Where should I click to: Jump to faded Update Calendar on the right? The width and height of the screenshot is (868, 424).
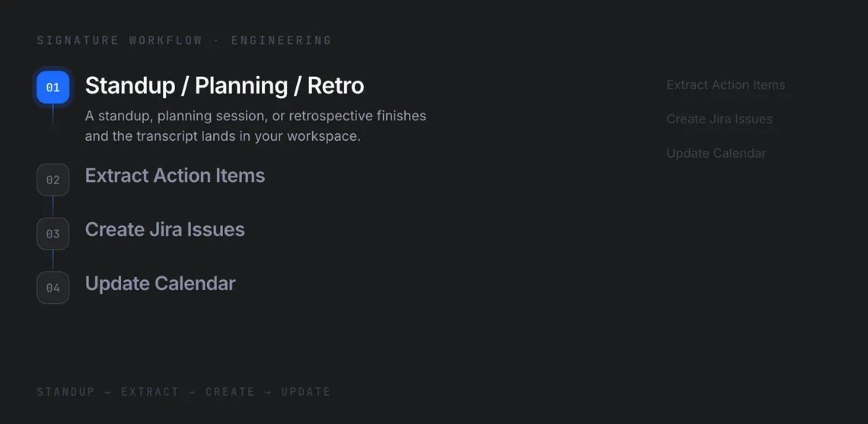(x=716, y=153)
